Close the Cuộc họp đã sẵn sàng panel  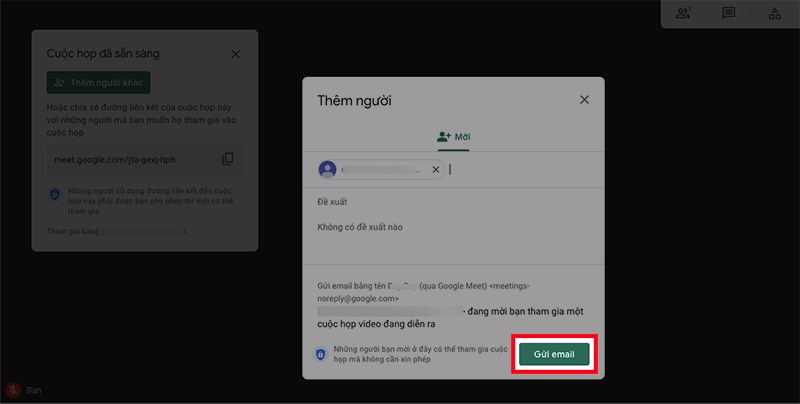coord(235,54)
